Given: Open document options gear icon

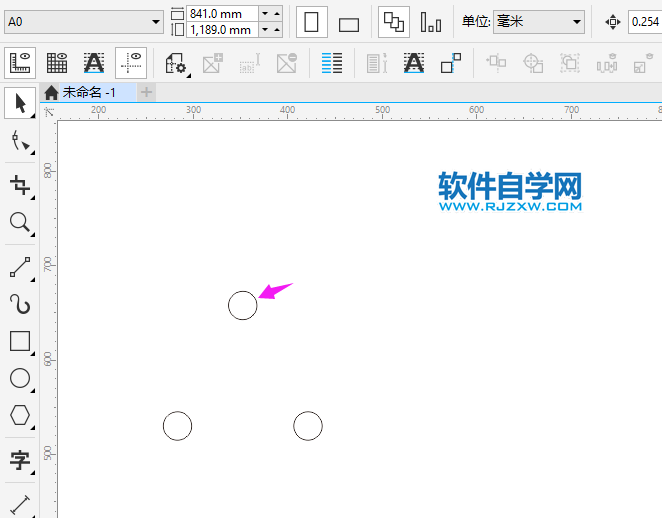Looking at the screenshot, I should (x=176, y=64).
